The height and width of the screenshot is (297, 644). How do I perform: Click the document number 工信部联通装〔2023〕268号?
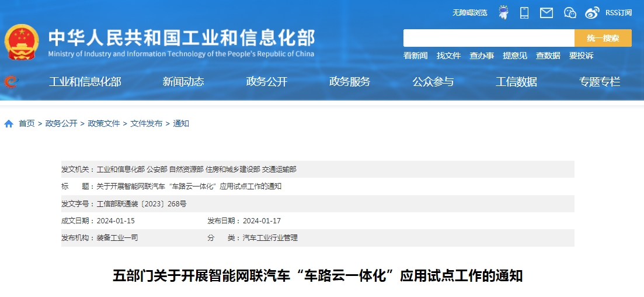141,203
